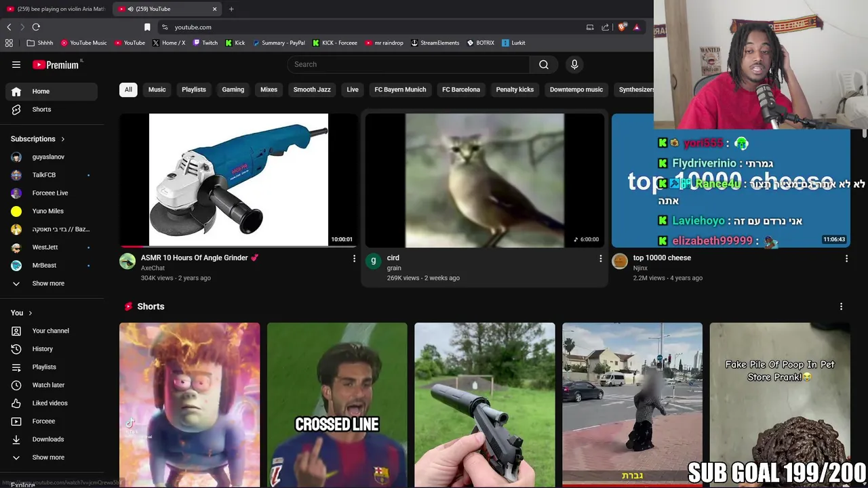Viewport: 868px width, 488px height.
Task: Click the YouTube Premium logo
Action: (56, 64)
